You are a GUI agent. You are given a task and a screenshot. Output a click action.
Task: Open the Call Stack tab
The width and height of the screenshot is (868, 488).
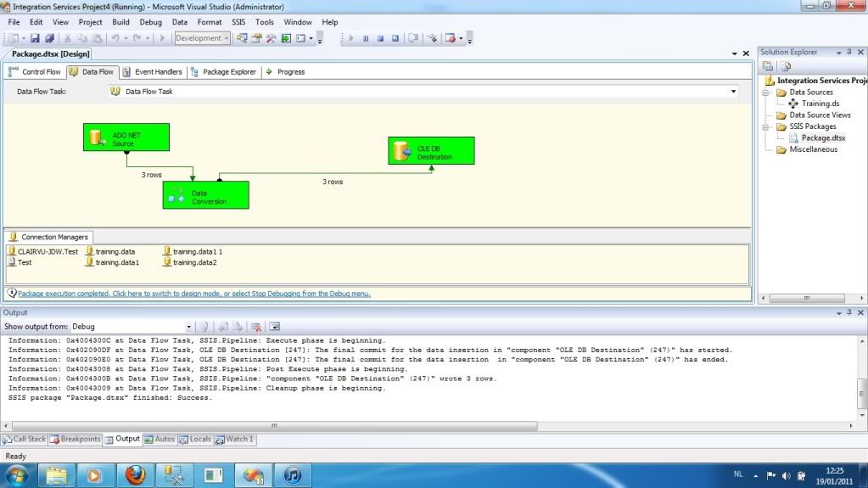(25, 440)
